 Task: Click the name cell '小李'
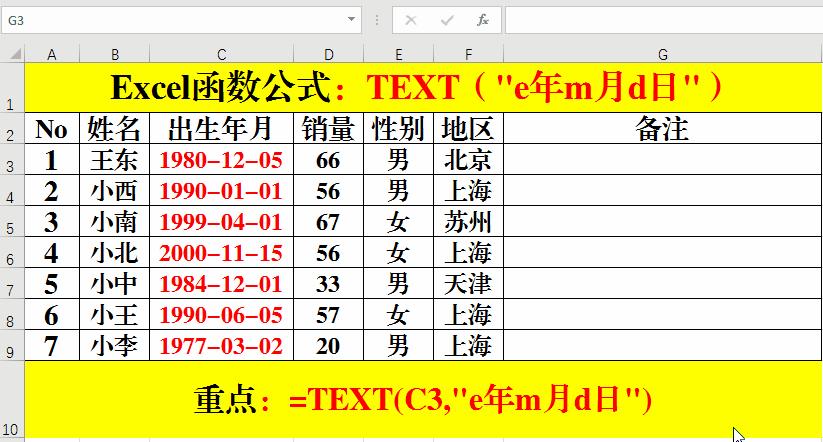(114, 345)
